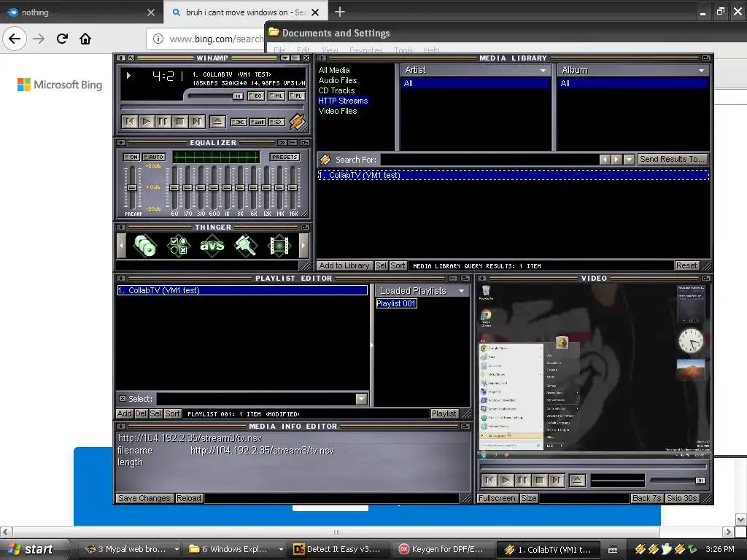Stop playback in the Winamp main window

180,122
